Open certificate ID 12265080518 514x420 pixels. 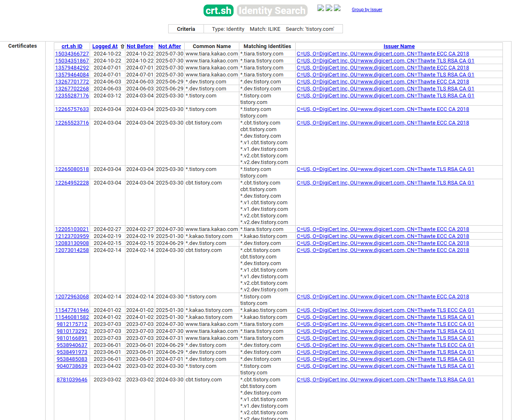pyautogui.click(x=72, y=169)
